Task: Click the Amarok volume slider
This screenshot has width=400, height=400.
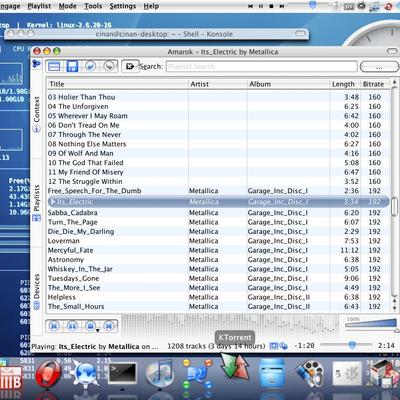Action: tap(371, 325)
